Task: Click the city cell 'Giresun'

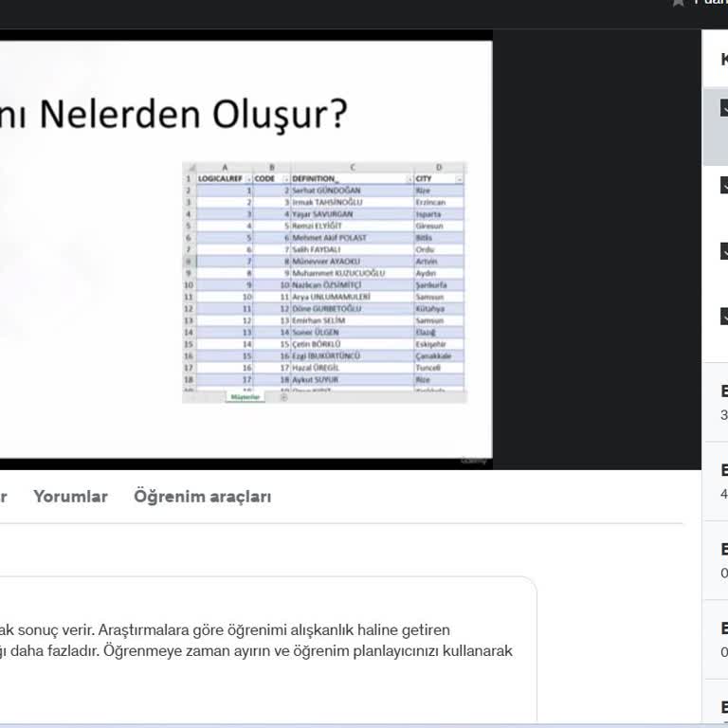Action: [x=439, y=227]
